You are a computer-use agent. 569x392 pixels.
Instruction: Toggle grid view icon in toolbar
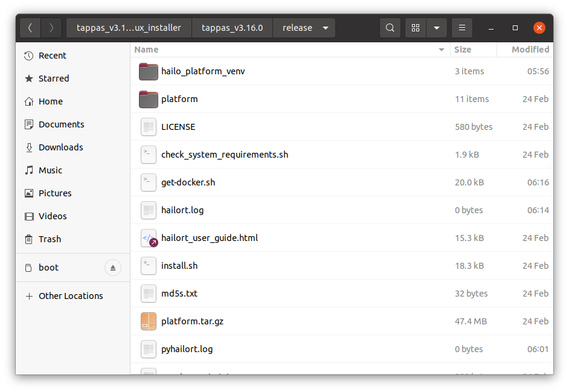click(x=415, y=28)
